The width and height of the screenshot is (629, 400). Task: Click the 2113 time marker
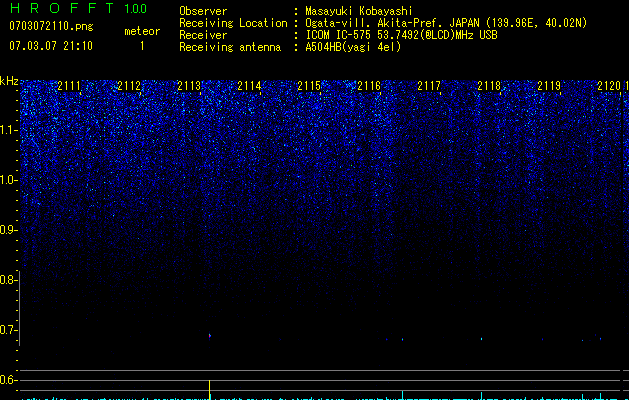[189, 86]
